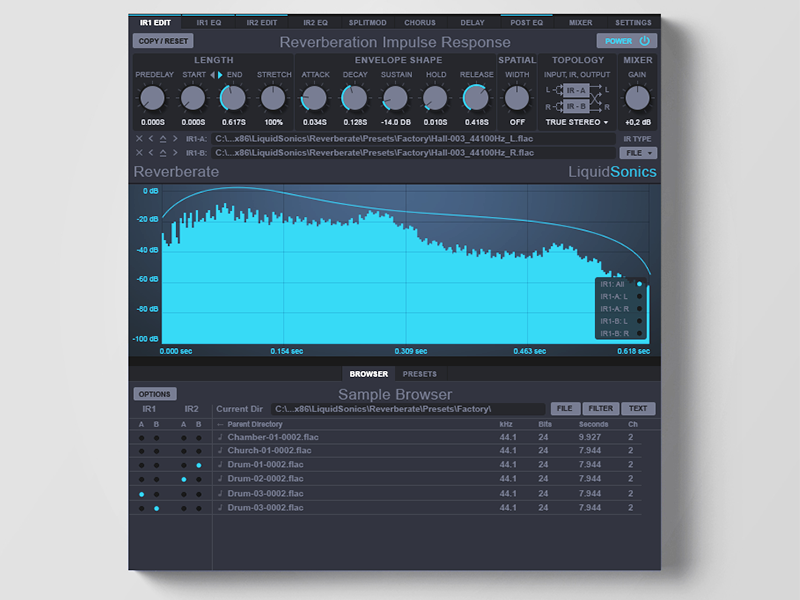Viewport: 800px width, 600px height.
Task: Assign Drum-01-0002.flac to IR2 slot A
Action: (x=184, y=465)
